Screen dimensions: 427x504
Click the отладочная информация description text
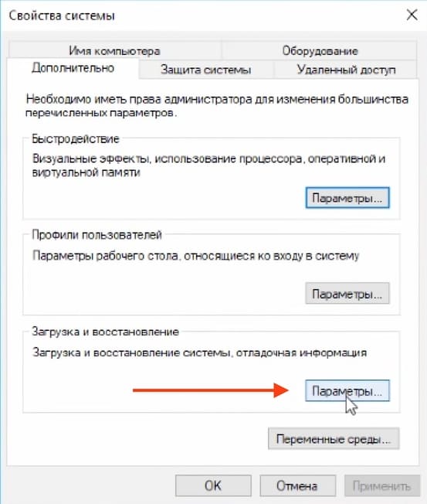[x=301, y=352]
